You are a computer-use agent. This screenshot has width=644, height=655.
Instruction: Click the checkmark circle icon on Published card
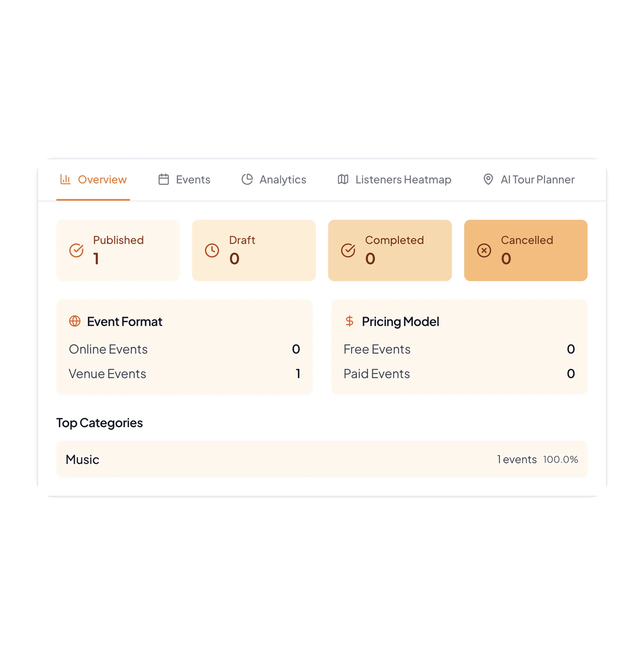(x=76, y=250)
